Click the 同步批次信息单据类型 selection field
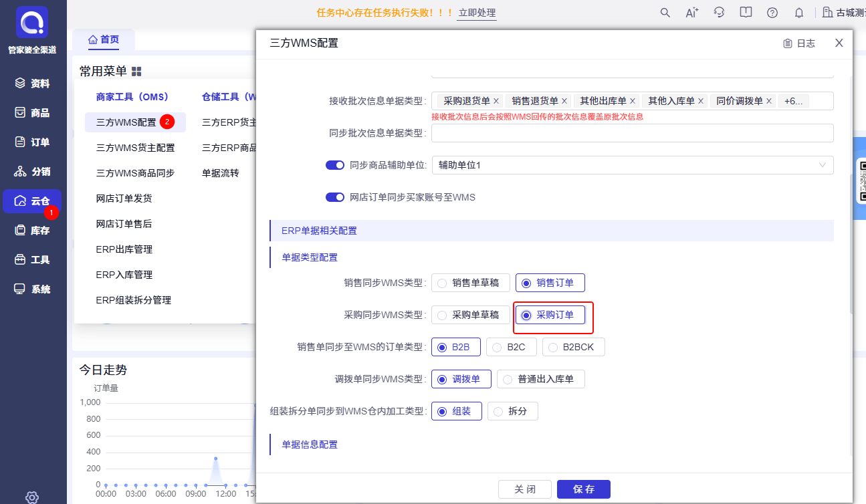Screen dimensions: 866x504 (633, 133)
